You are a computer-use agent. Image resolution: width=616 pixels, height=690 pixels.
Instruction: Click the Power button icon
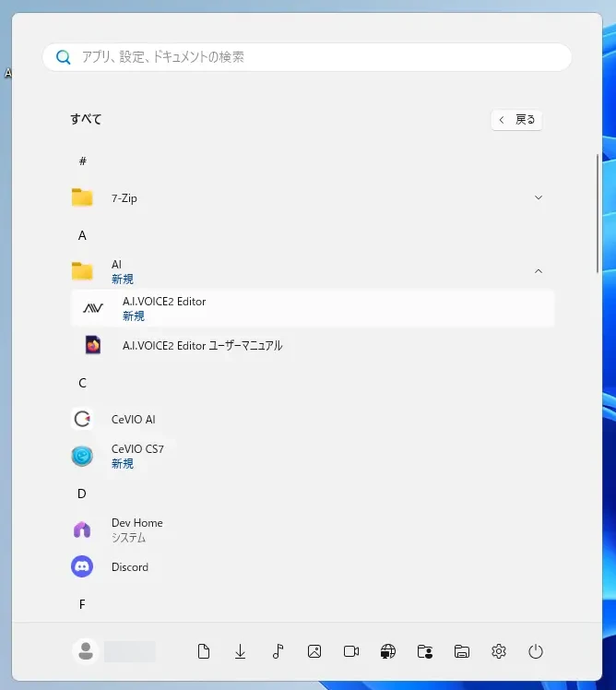pos(536,651)
